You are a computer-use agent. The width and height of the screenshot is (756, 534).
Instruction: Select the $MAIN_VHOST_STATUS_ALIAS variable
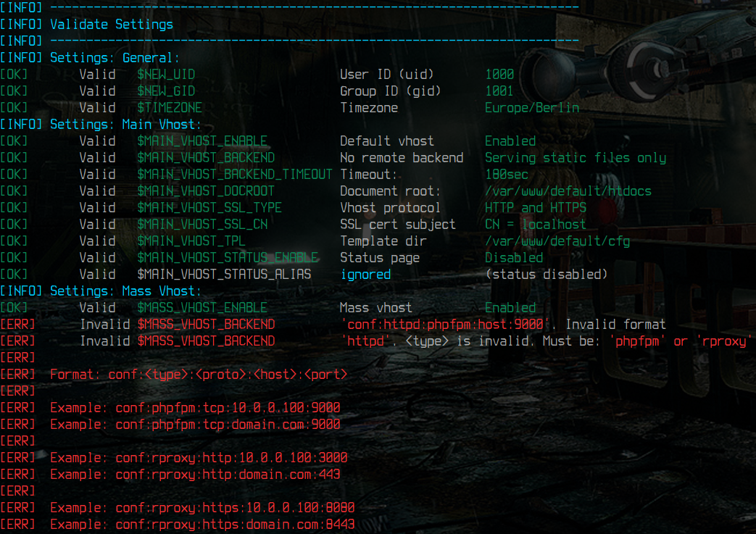[224, 275]
